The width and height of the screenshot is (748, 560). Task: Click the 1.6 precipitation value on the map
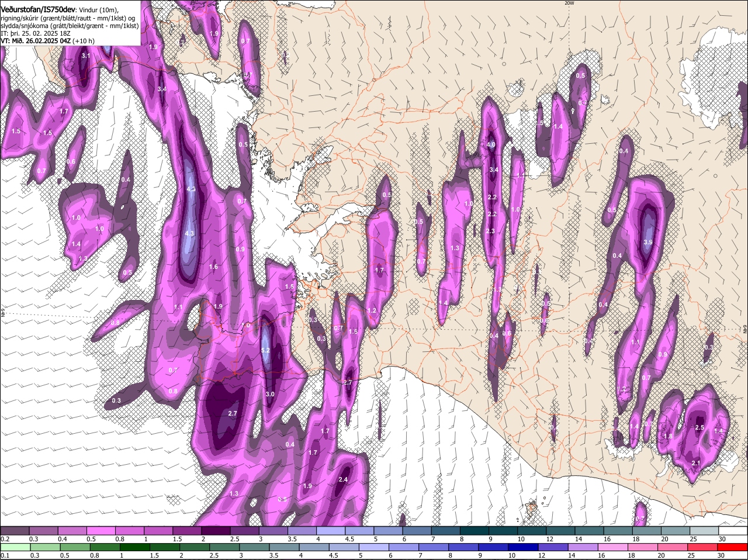point(213,267)
